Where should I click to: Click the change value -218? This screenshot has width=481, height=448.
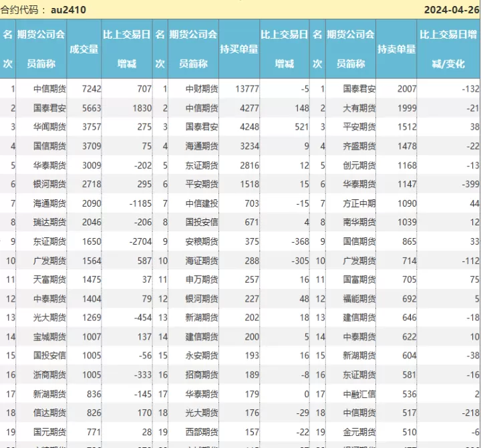click(470, 413)
